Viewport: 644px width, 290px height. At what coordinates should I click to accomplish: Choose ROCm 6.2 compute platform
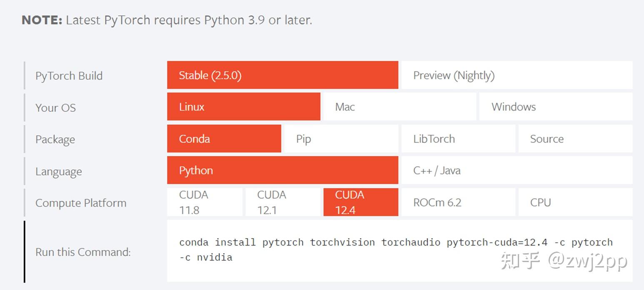458,202
